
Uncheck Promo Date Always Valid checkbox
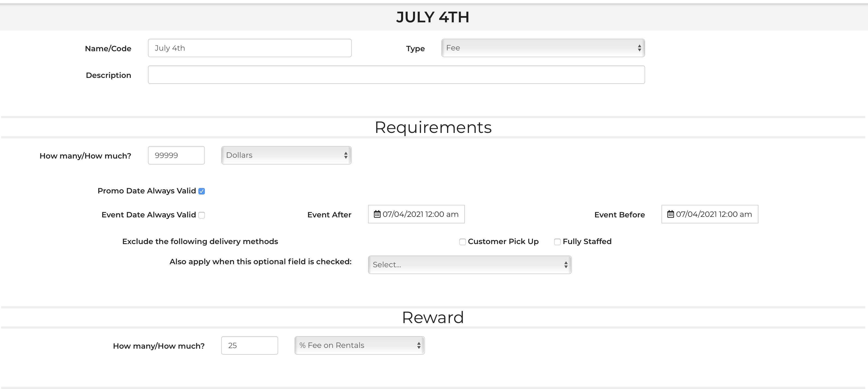[202, 191]
